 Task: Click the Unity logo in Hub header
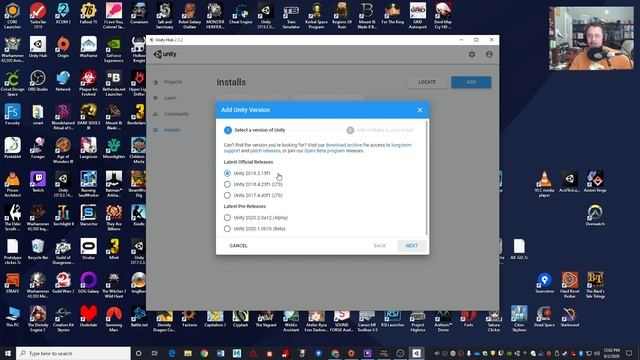[165, 54]
